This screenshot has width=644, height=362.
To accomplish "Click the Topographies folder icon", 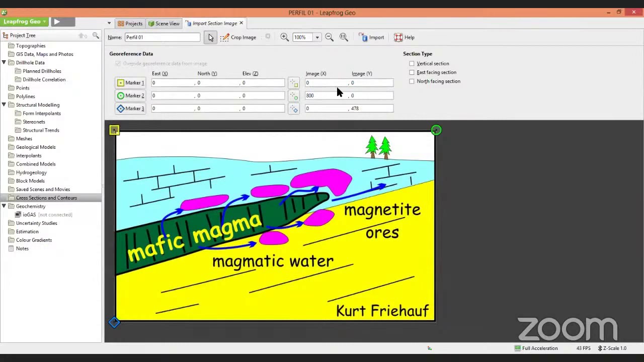I will point(11,46).
